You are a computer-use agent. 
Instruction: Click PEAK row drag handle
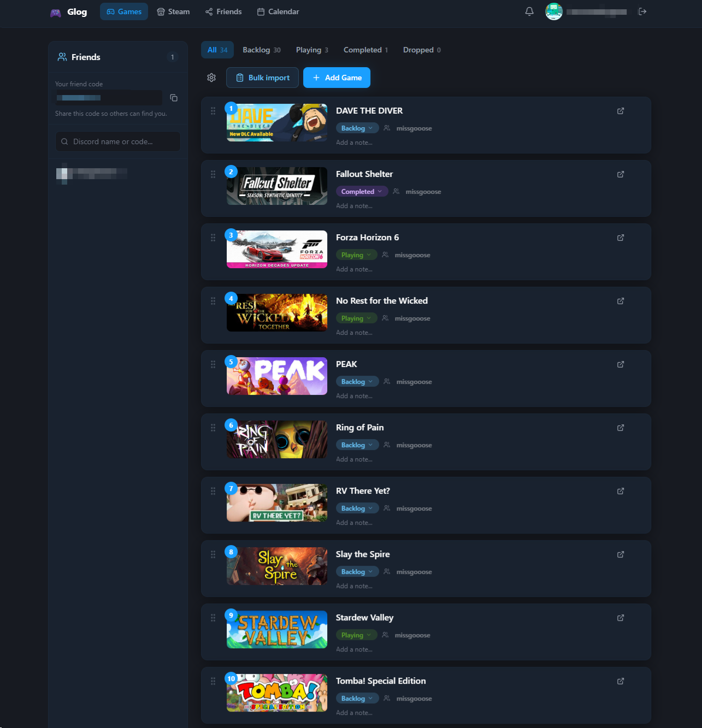pos(213,364)
